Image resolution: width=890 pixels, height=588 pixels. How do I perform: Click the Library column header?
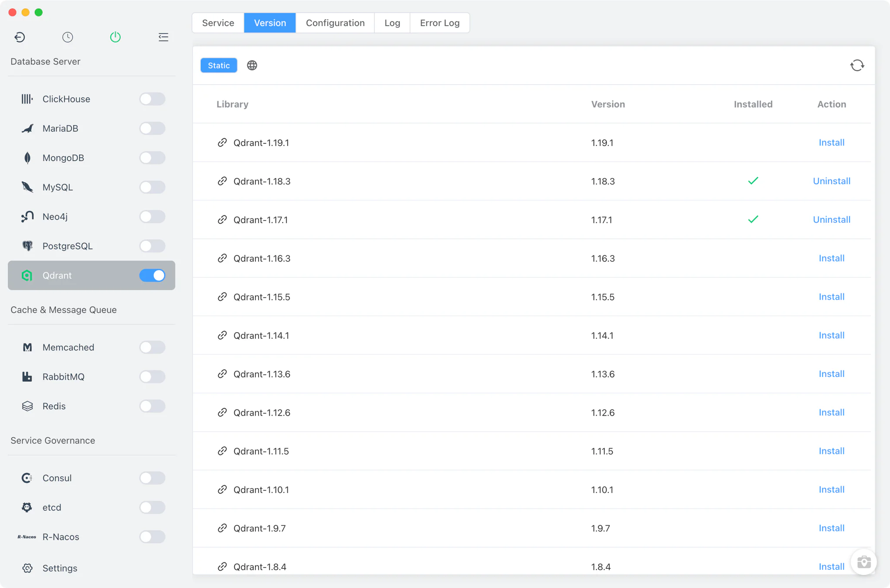click(x=232, y=104)
